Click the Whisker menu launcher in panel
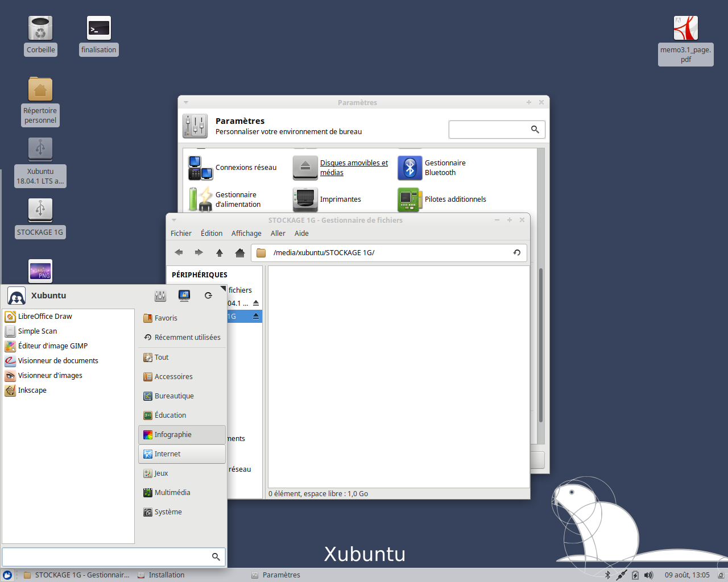The height and width of the screenshot is (582, 728). (7, 575)
